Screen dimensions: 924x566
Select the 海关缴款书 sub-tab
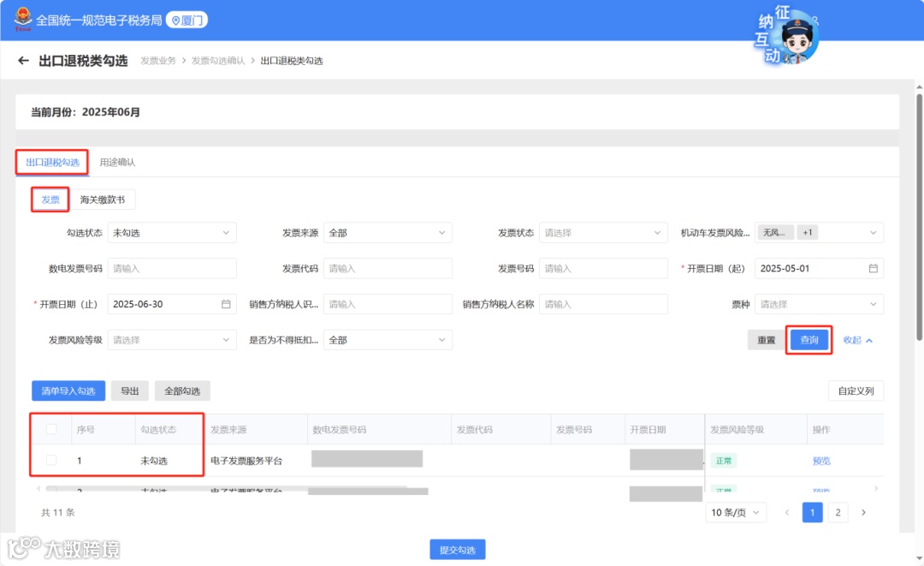pos(103,200)
